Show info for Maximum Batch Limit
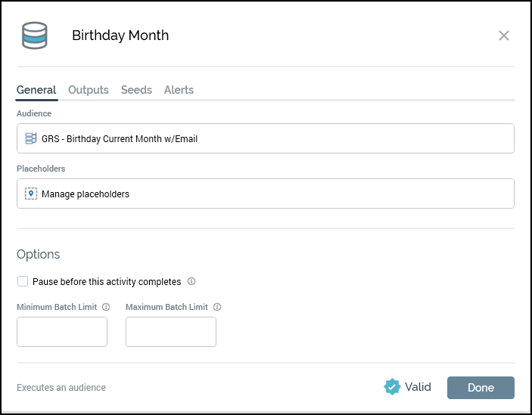The width and height of the screenshot is (532, 415). click(x=217, y=308)
